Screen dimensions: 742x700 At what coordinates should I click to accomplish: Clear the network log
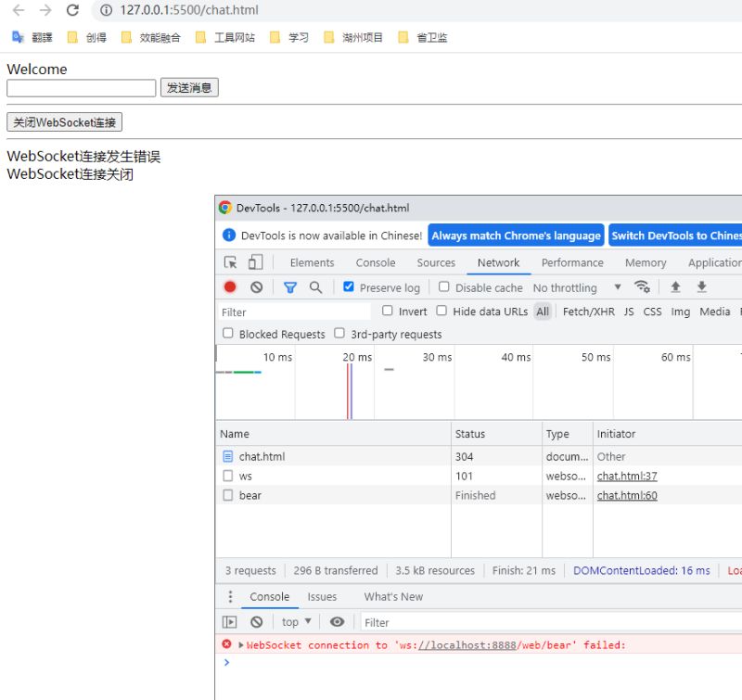[257, 287]
